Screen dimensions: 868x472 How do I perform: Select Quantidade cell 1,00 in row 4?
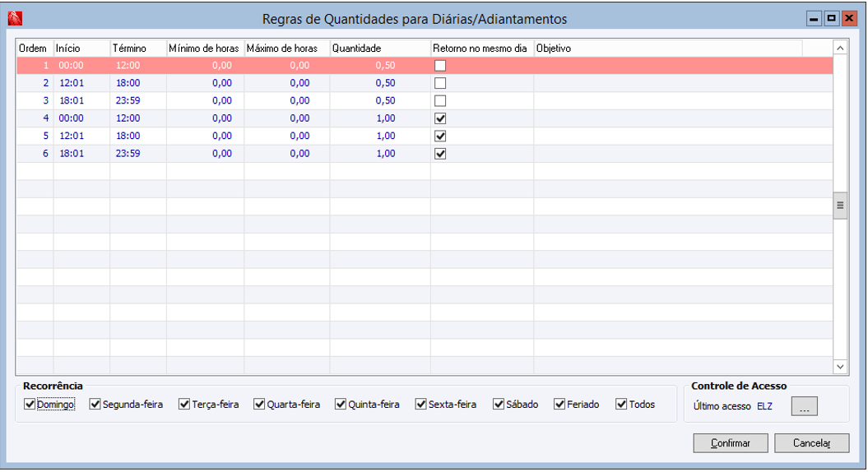[x=380, y=118]
